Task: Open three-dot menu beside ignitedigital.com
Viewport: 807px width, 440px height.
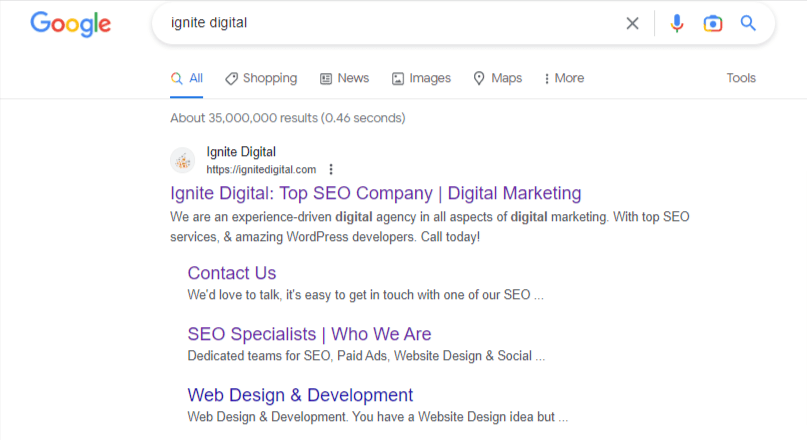Action: click(x=331, y=169)
